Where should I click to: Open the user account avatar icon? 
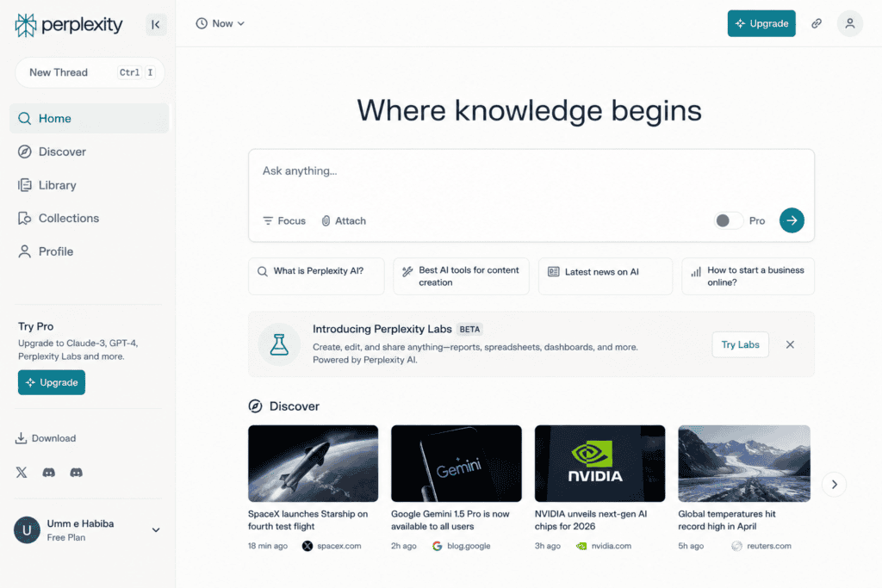tap(849, 23)
